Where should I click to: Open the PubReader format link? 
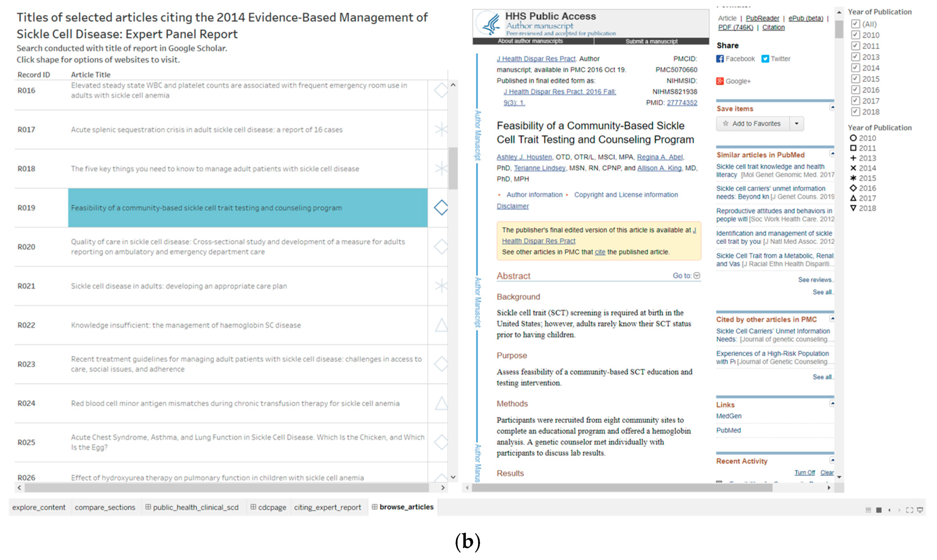[762, 18]
